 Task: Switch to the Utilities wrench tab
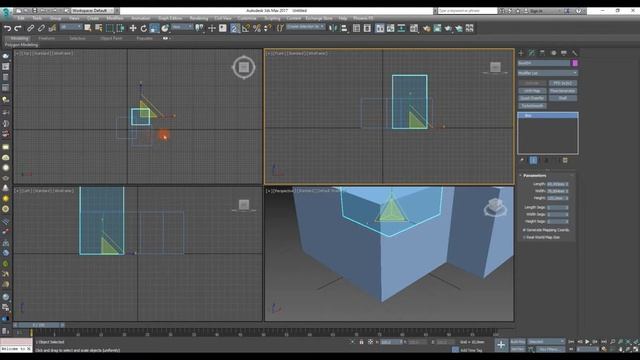[x=575, y=53]
